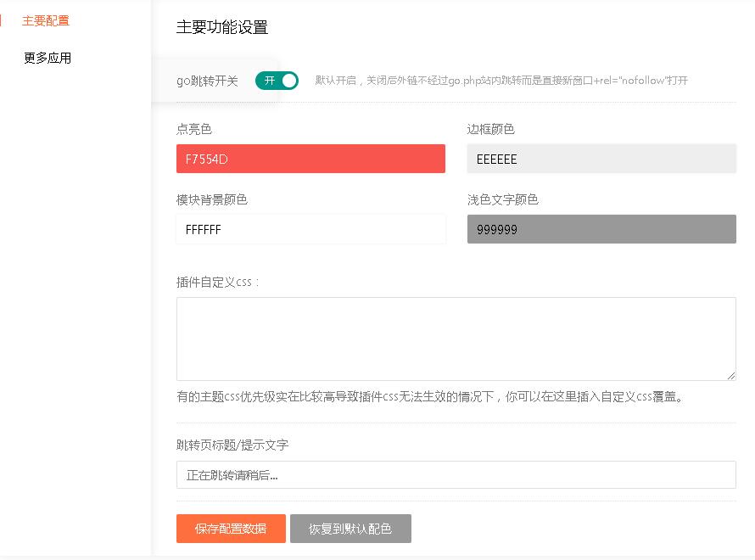Viewport: 755px width, 560px height.
Task: Open the 边框颜色 EEEEEE color field
Action: [x=601, y=159]
